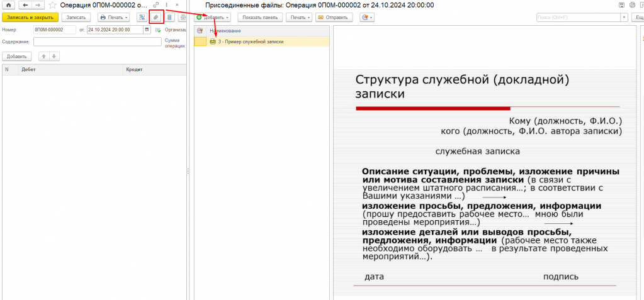Image resolution: width=644 pixels, height=300 pixels.
Task: Click the Показать панель button
Action: click(x=260, y=17)
